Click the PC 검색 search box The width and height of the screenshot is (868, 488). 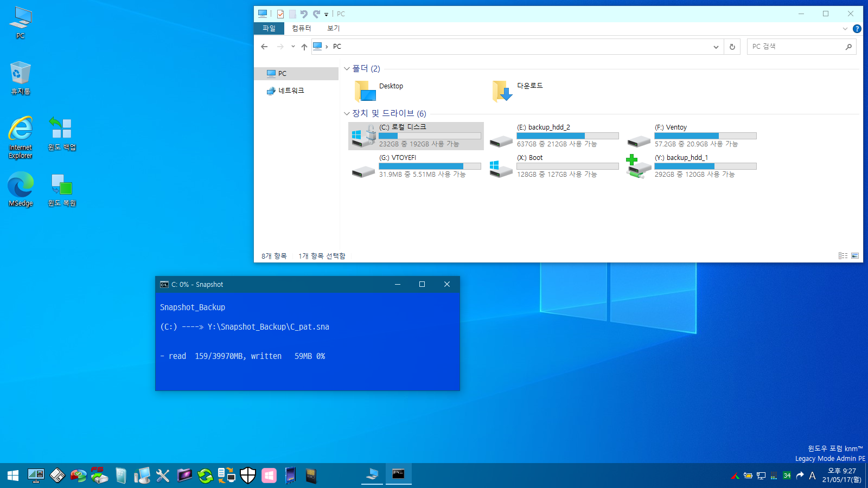[x=801, y=47]
